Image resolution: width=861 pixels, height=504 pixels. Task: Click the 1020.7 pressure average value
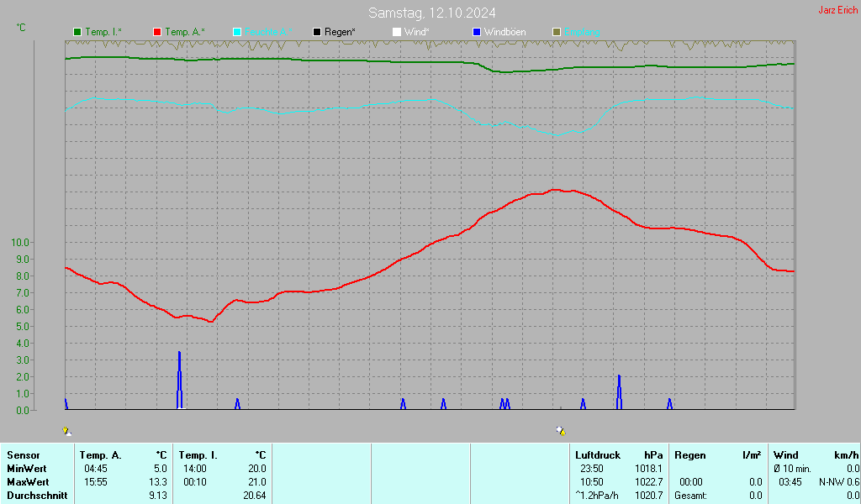[649, 496]
